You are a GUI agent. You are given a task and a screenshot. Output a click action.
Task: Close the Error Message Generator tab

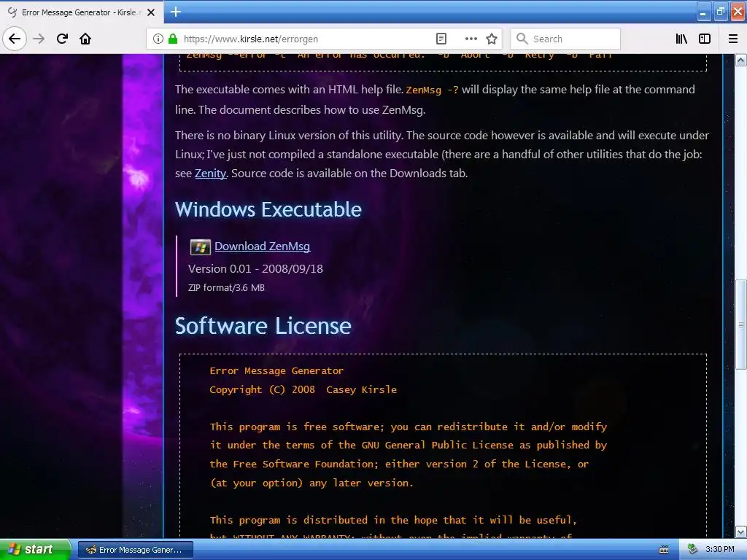tap(151, 12)
